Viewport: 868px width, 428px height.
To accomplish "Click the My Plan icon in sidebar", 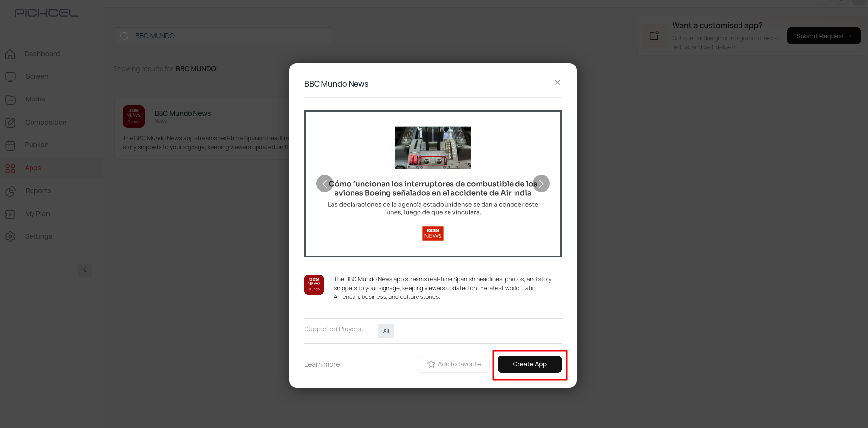I will pos(10,214).
